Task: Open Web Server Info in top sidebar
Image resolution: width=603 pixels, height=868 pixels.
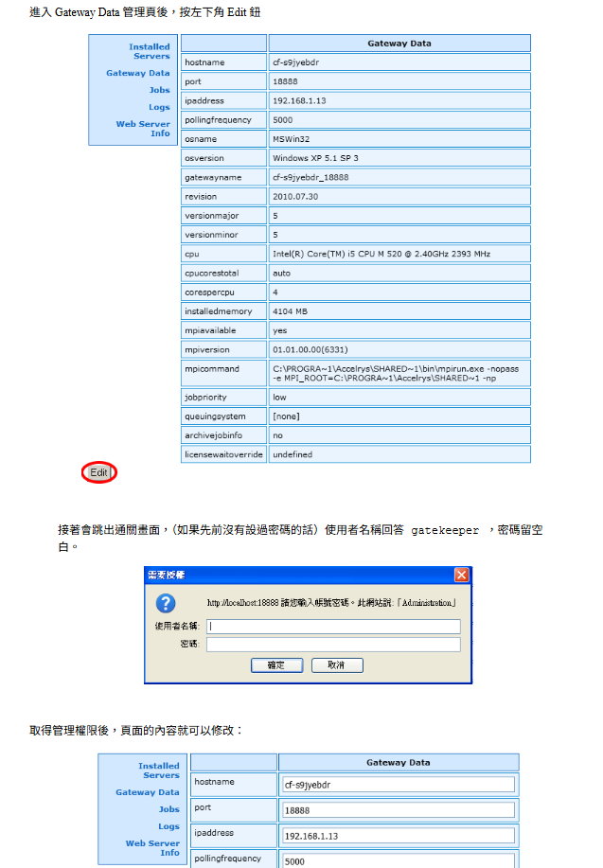Action: point(143,129)
